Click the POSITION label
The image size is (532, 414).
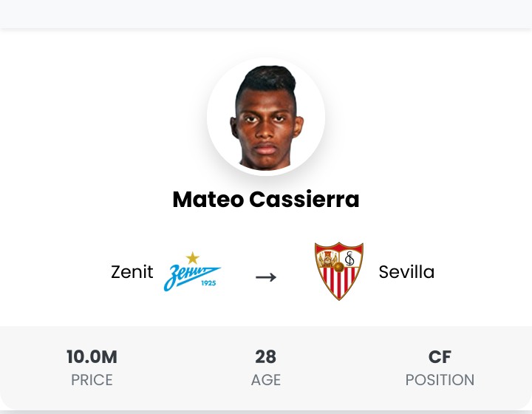(440, 380)
